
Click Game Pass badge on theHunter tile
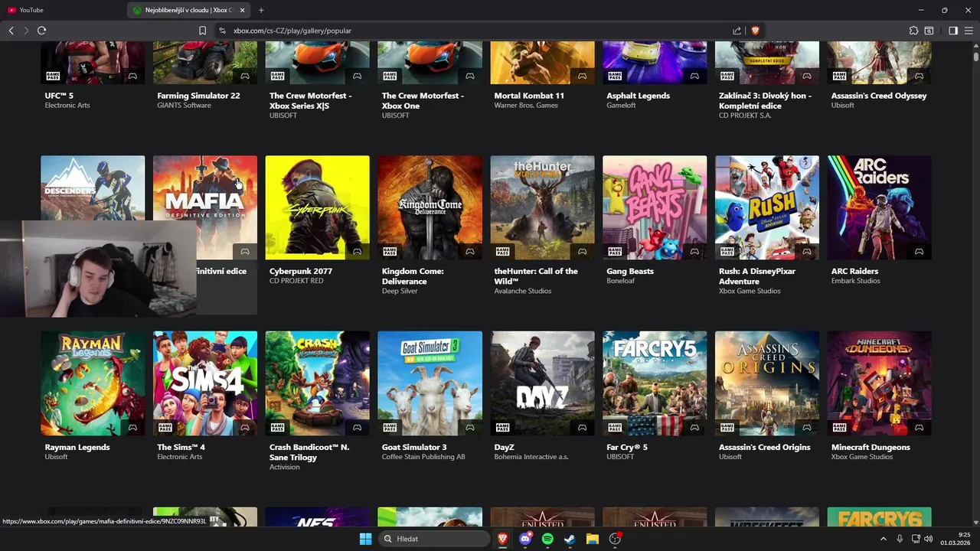click(502, 252)
